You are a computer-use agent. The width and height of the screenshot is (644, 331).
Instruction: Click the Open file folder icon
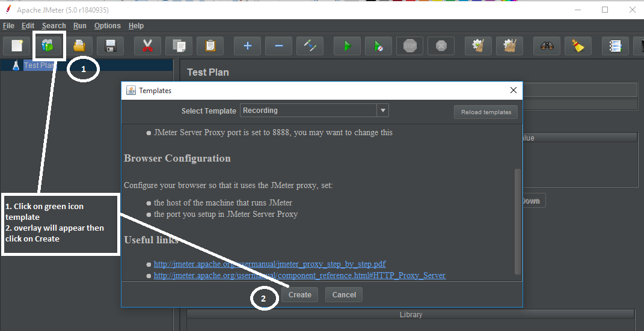click(79, 46)
